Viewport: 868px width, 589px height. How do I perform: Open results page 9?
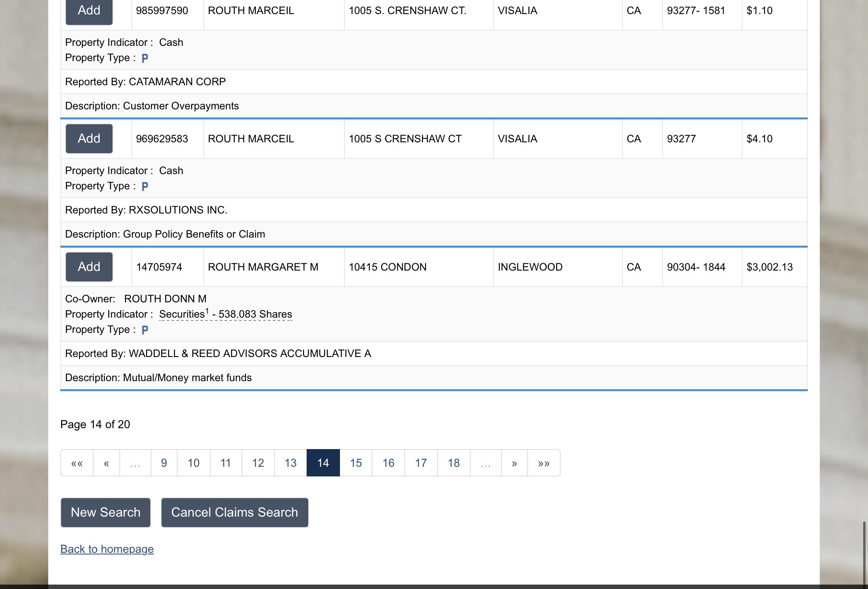tap(164, 463)
